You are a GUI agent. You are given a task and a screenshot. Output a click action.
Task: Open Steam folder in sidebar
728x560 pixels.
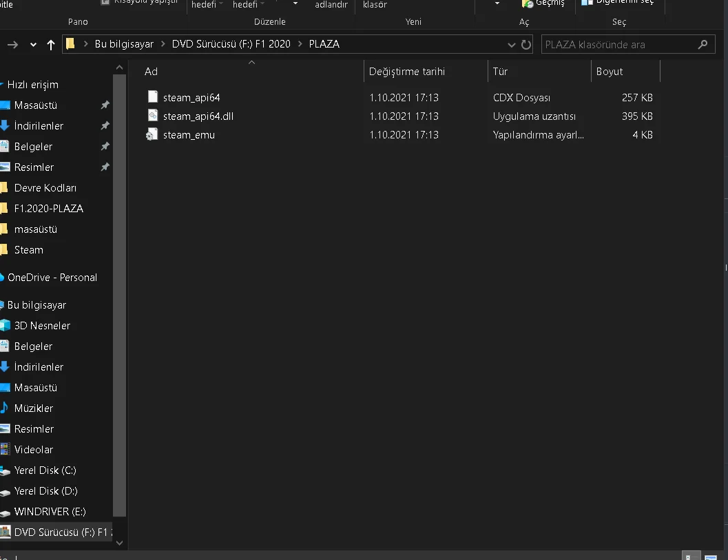(28, 250)
